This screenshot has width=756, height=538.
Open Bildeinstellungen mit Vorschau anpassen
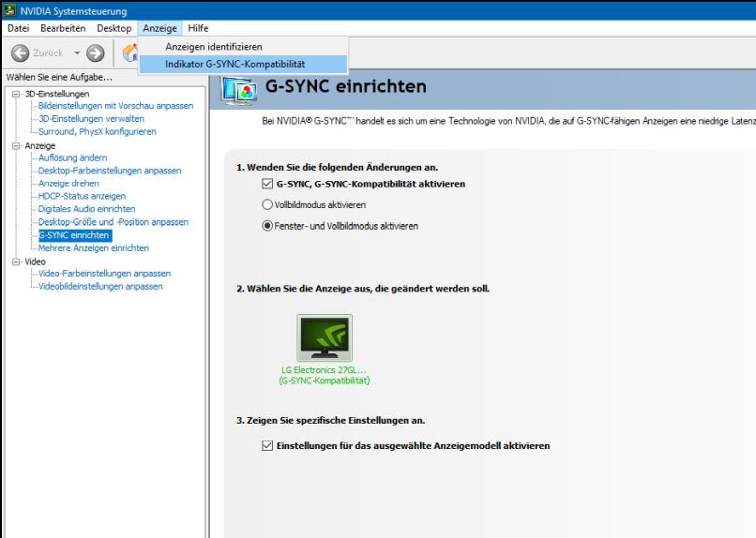tap(115, 106)
